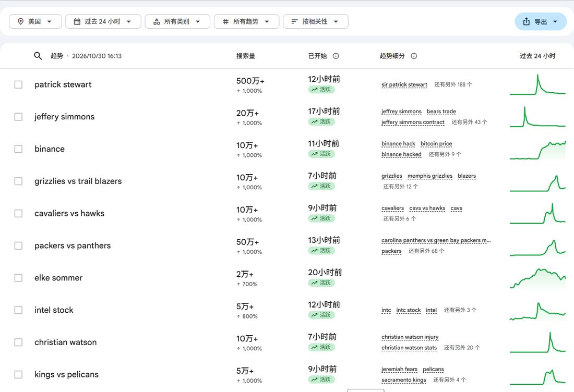Expand 还有另外 188 个 for patrick stewart

453,84
